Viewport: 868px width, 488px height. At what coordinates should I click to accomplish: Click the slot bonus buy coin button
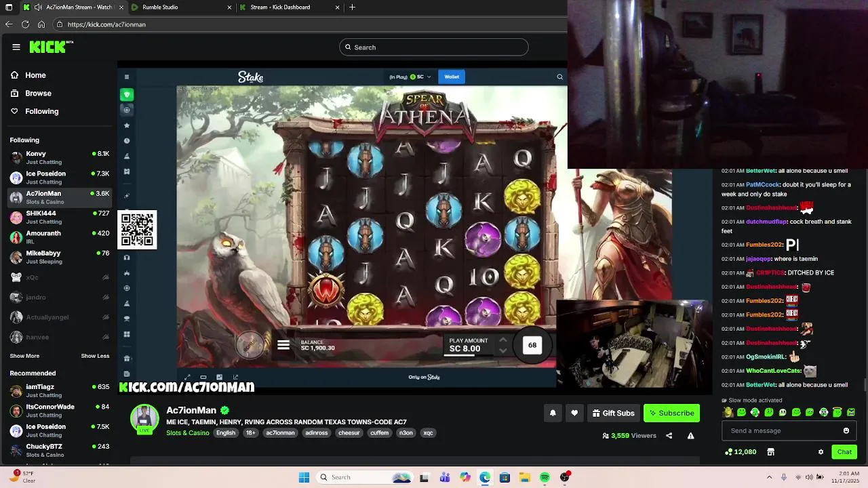[250, 344]
